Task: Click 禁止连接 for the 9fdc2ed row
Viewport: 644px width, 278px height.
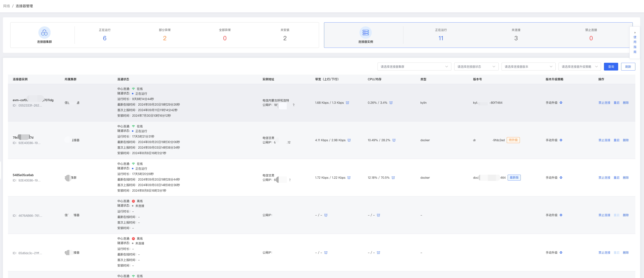Action: pyautogui.click(x=604, y=140)
